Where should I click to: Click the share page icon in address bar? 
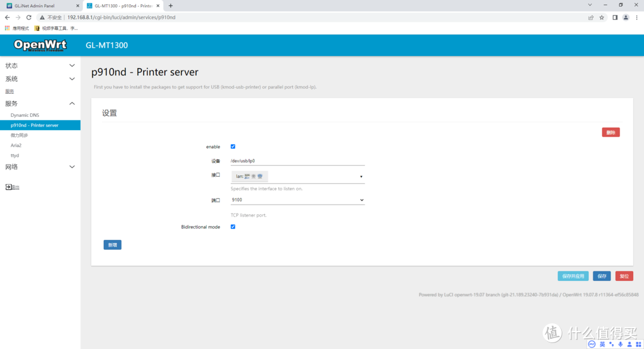coord(591,17)
